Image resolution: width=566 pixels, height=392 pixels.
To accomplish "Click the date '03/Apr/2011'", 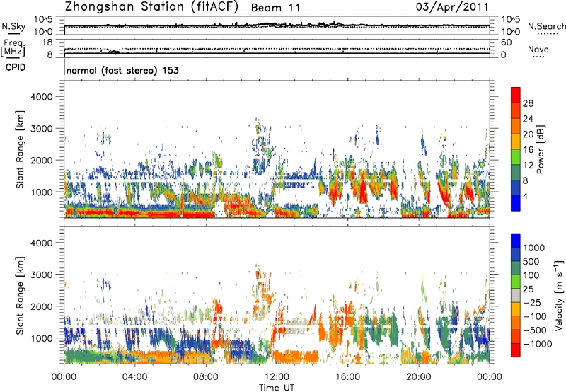I will click(452, 7).
